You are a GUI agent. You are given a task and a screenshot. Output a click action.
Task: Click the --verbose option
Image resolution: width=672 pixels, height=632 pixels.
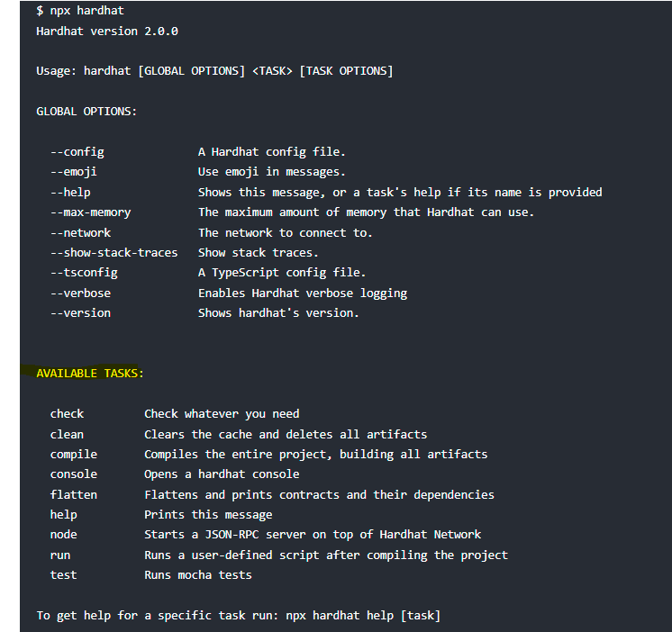click(80, 293)
